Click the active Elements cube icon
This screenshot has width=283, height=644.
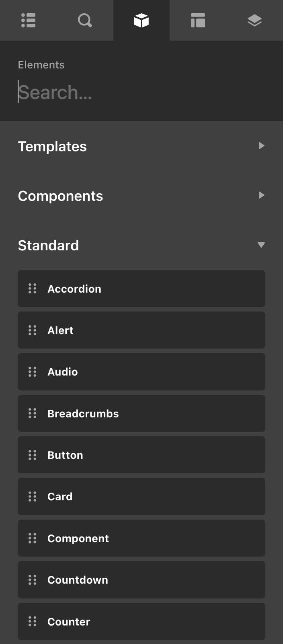point(141,21)
